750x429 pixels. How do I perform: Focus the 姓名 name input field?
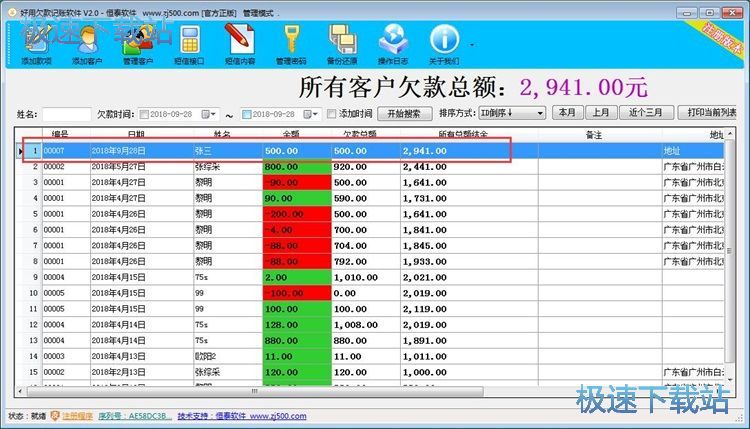[66, 114]
